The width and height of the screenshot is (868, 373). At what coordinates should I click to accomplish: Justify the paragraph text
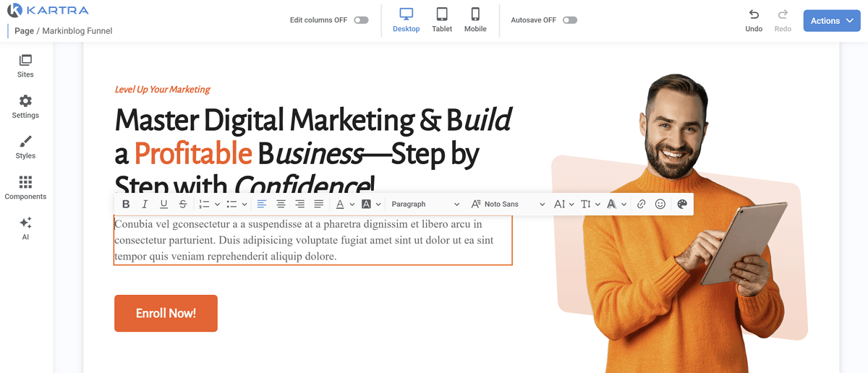pyautogui.click(x=318, y=205)
